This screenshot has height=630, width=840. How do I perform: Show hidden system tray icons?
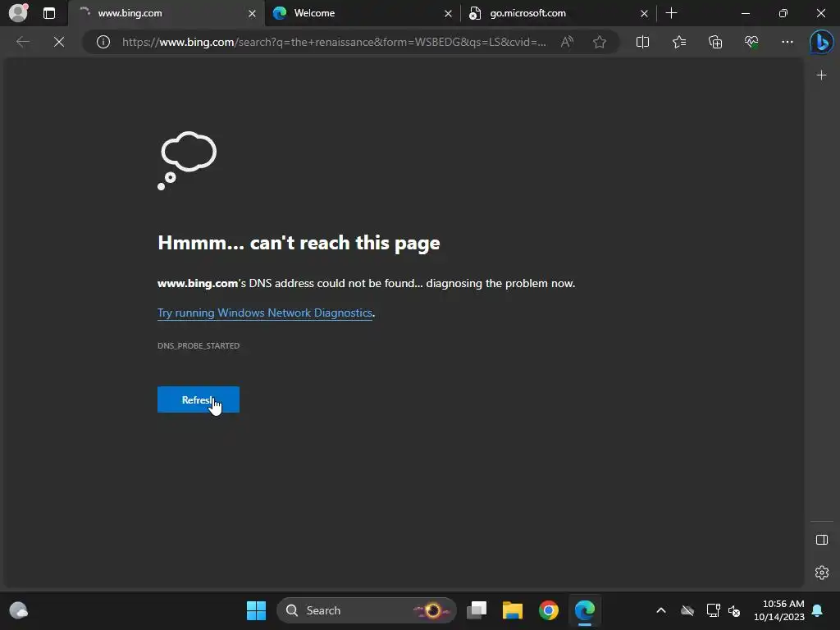tap(661, 610)
